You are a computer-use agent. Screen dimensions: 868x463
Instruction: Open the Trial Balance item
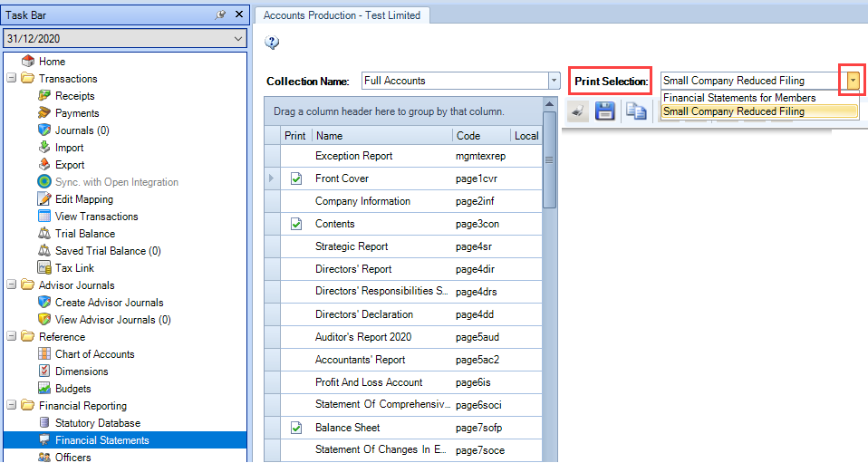click(85, 234)
